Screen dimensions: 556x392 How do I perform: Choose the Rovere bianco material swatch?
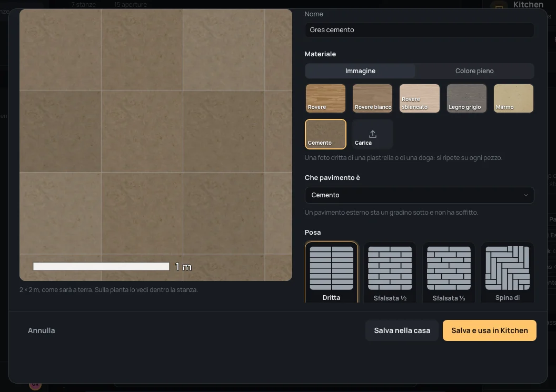[372, 98]
